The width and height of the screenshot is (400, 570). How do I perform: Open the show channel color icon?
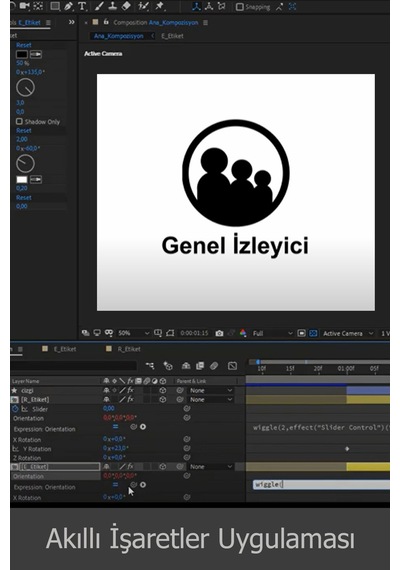(x=243, y=333)
